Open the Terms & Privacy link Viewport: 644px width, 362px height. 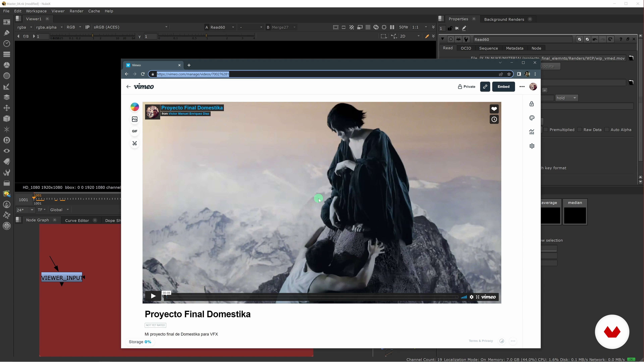pos(480,341)
